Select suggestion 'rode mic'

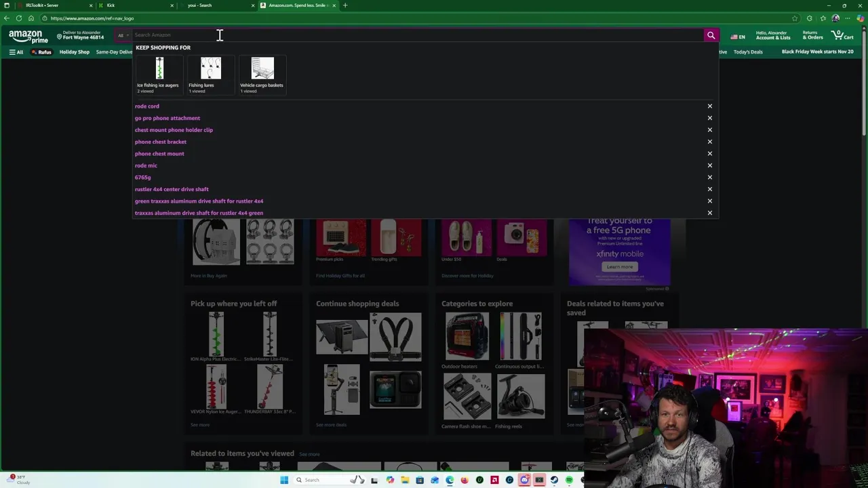click(146, 165)
